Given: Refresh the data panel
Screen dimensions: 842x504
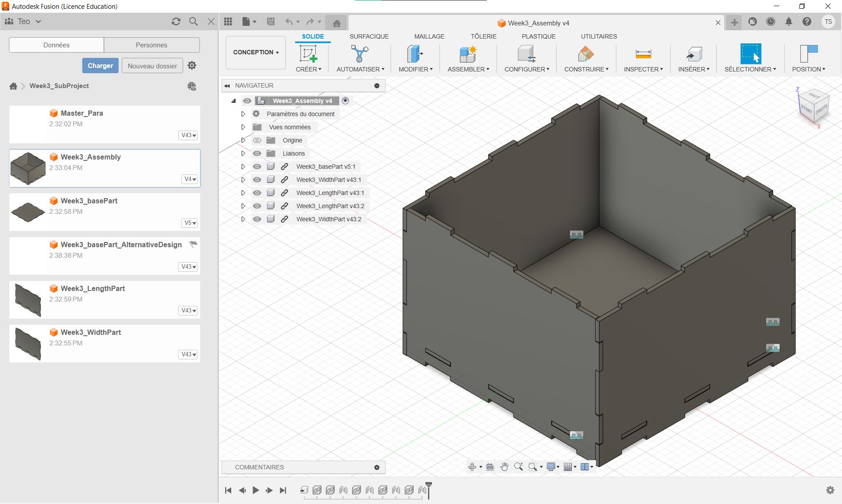Looking at the screenshot, I should tap(176, 21).
